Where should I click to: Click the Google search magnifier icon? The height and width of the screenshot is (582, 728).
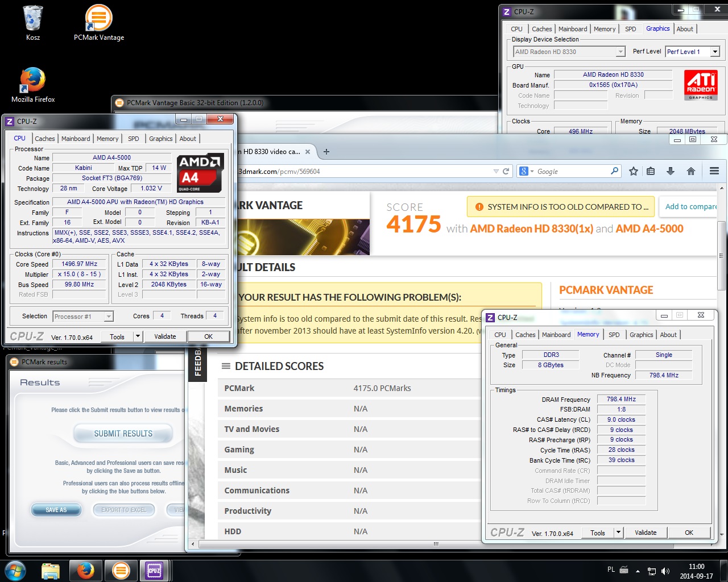(x=615, y=171)
